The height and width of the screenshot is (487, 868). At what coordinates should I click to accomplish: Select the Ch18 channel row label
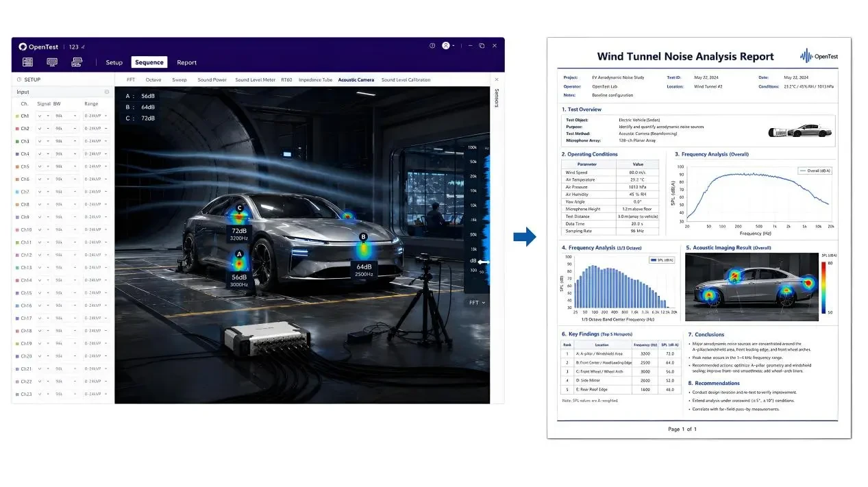point(26,331)
